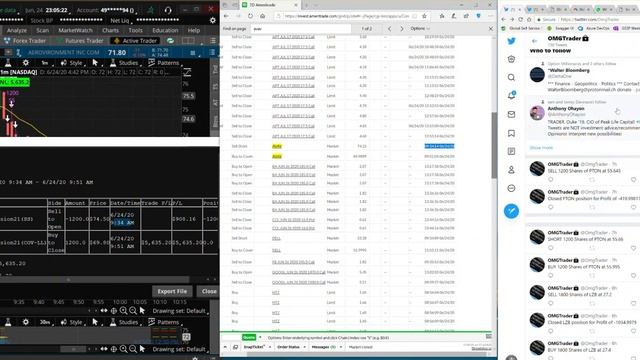Zoom out on upper chart via magnifier

133,311
